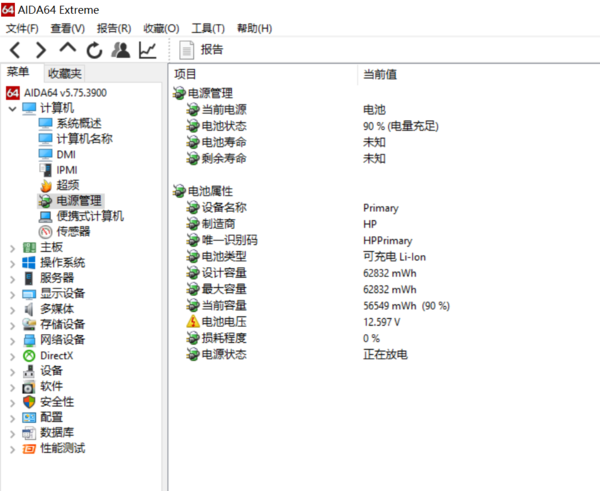Screen dimensions: 600x491
Task: Click the 配置 settings icon
Action: pos(29,418)
